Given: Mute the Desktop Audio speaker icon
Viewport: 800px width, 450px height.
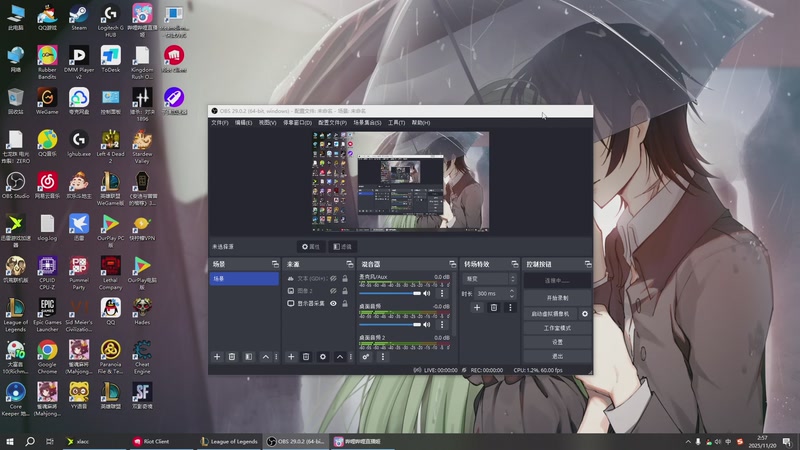Looking at the screenshot, I should point(427,324).
